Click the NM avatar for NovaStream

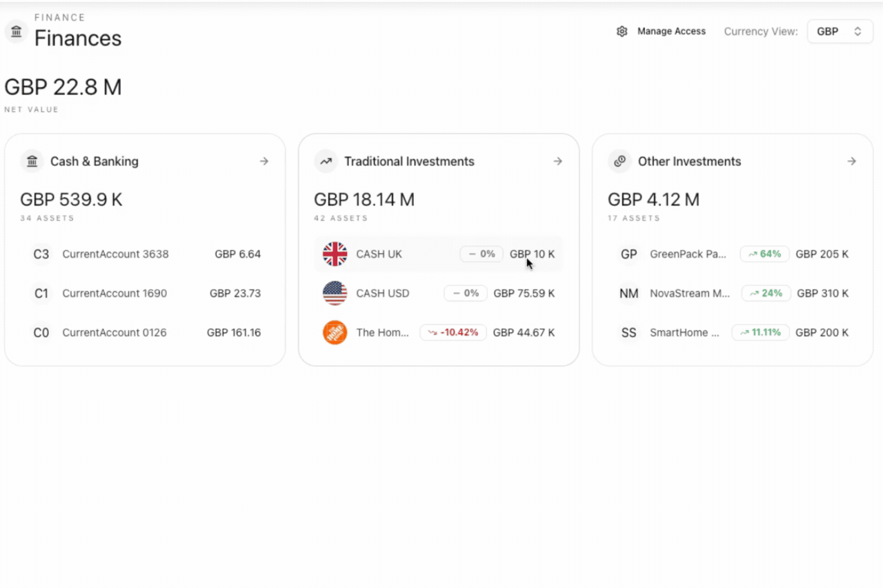pyautogui.click(x=629, y=293)
